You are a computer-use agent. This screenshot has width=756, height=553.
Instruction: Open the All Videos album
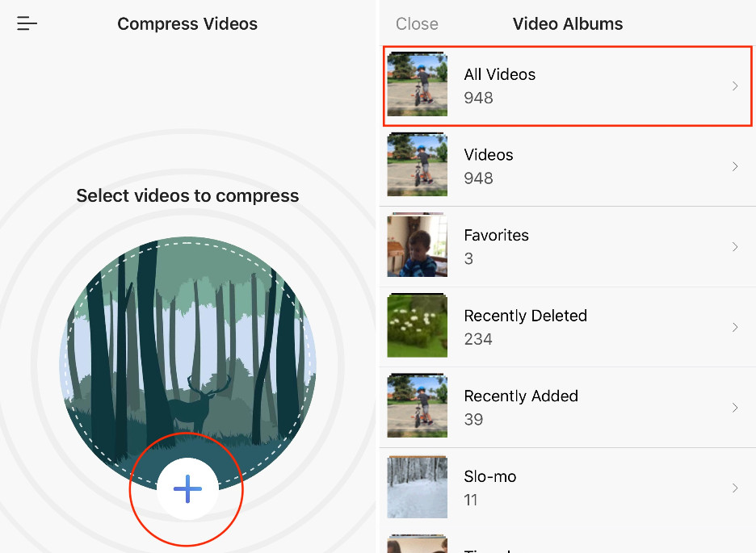(568, 86)
